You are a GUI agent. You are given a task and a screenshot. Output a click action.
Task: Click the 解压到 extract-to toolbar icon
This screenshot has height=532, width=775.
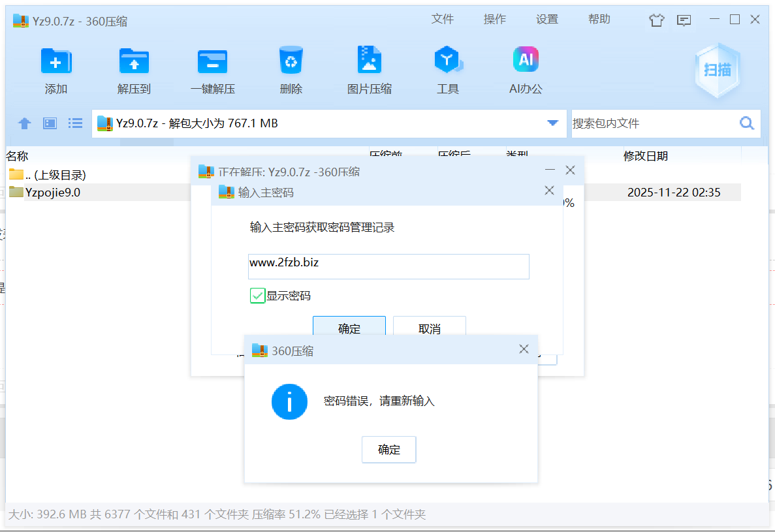point(134,61)
